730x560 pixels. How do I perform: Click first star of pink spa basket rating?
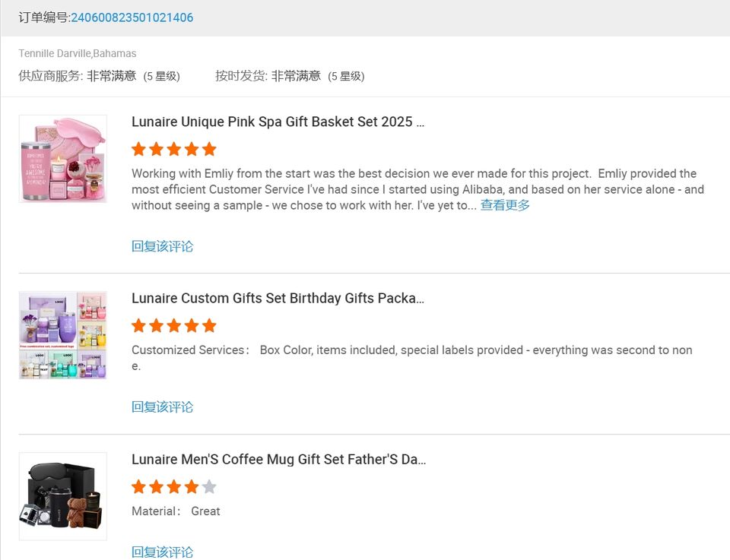139,149
